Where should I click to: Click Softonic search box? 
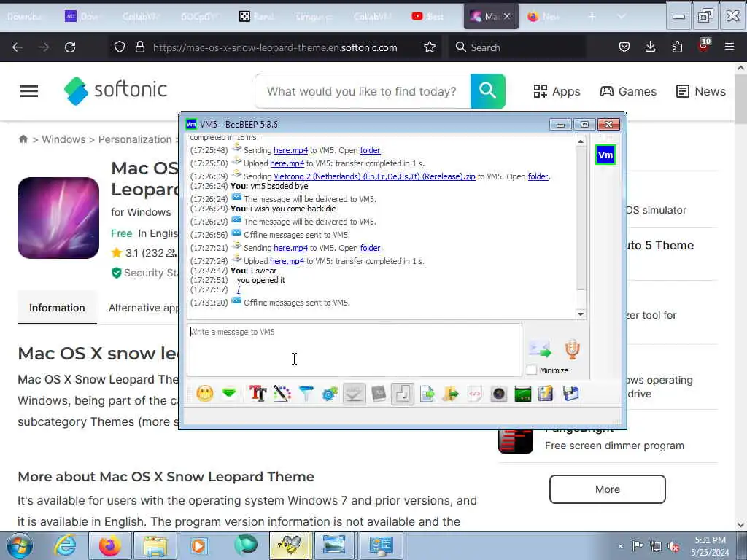point(363,91)
